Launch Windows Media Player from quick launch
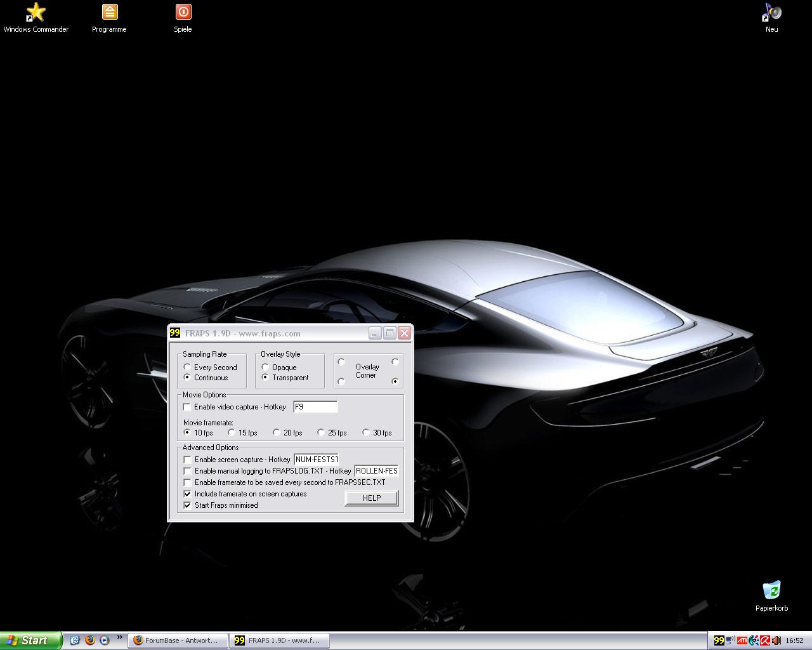The image size is (812, 650). tap(104, 640)
